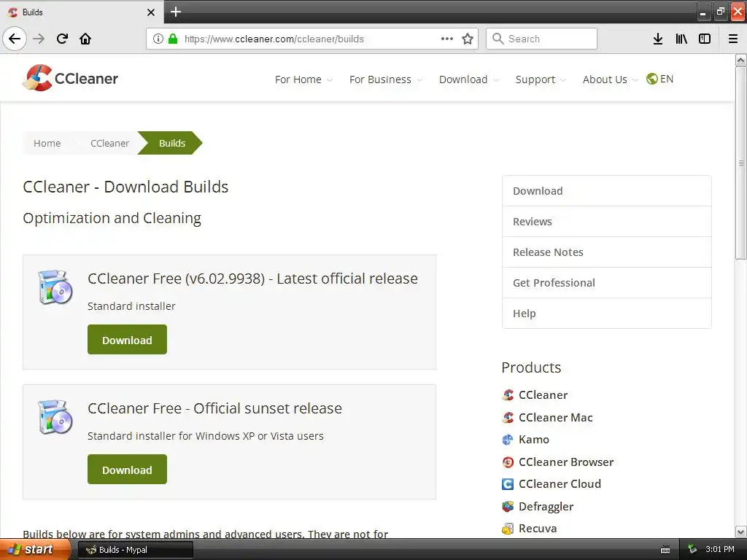Click the Builds breadcrumb

pyautogui.click(x=171, y=143)
